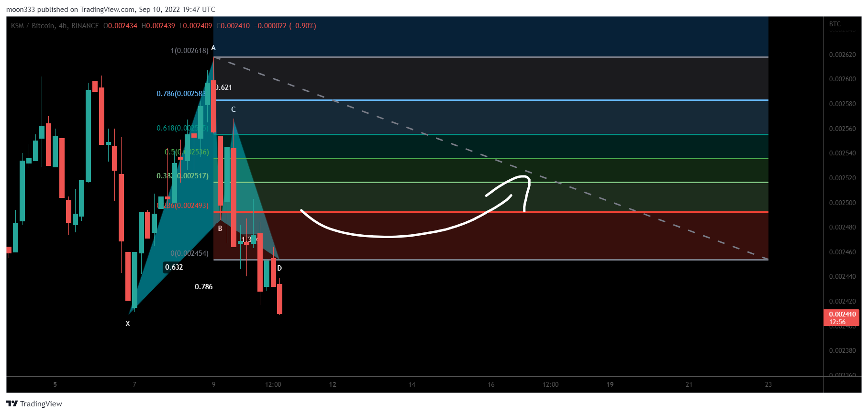
Task: Select the 1(0.002618) Fibonacci level label
Action: [189, 51]
